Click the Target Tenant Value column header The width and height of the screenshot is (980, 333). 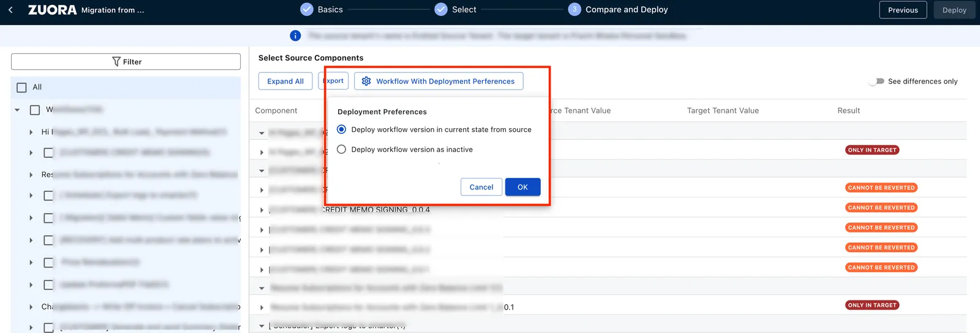coord(723,110)
